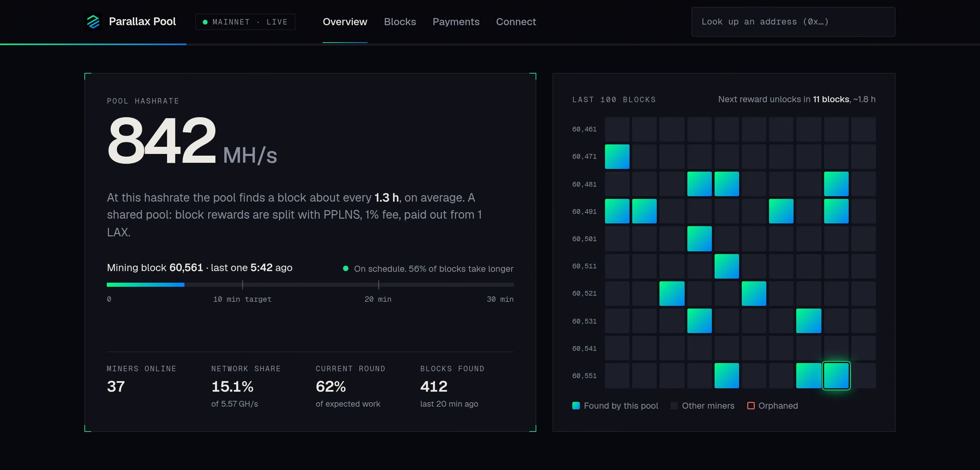Screen dimensions: 980x470
Task: Select pool block 60,538 in the grid
Action: pyautogui.click(x=808, y=321)
